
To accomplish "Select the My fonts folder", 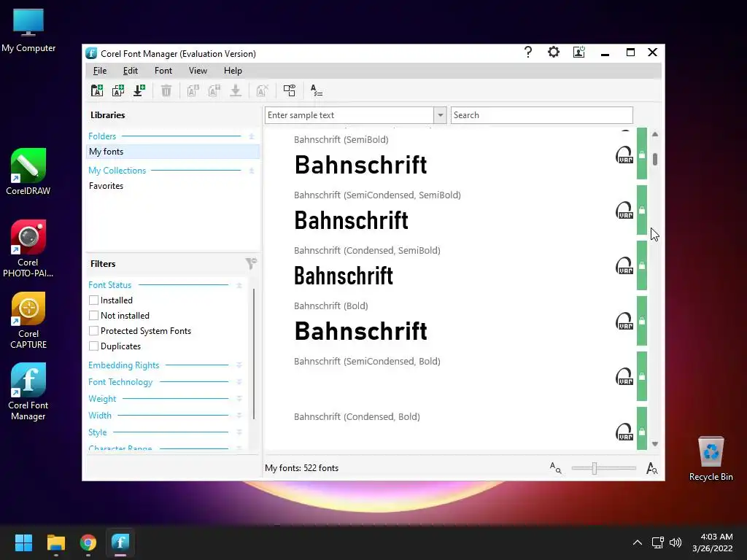I will (173, 152).
